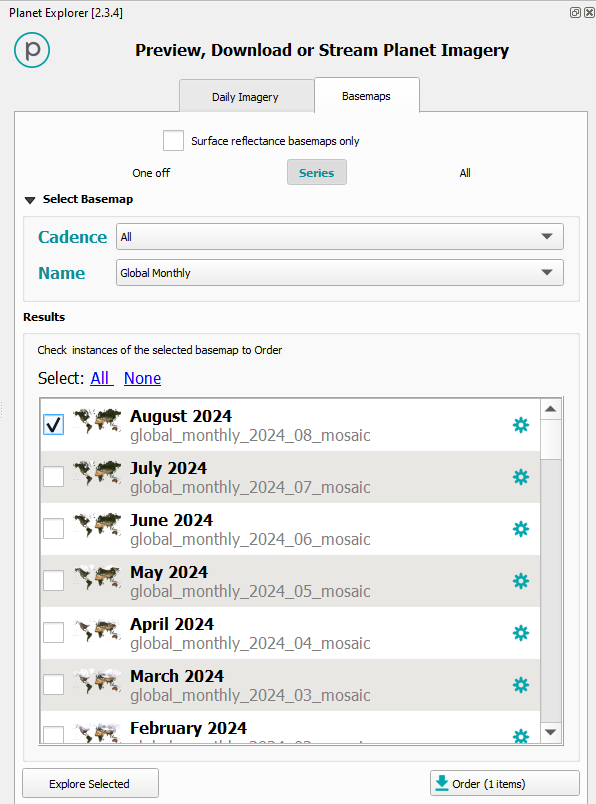Select the One off basemap filter
This screenshot has width=596, height=804.
(x=151, y=173)
